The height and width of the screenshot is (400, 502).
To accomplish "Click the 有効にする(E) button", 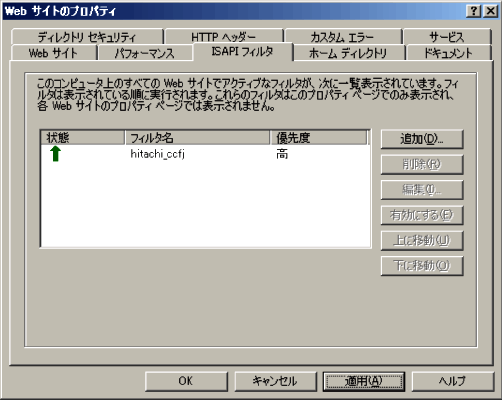I will coord(422,215).
